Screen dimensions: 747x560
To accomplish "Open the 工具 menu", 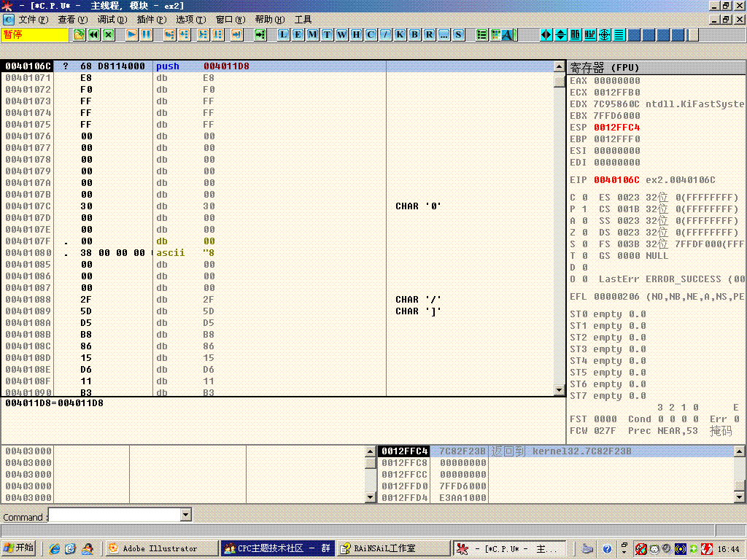I will point(303,20).
